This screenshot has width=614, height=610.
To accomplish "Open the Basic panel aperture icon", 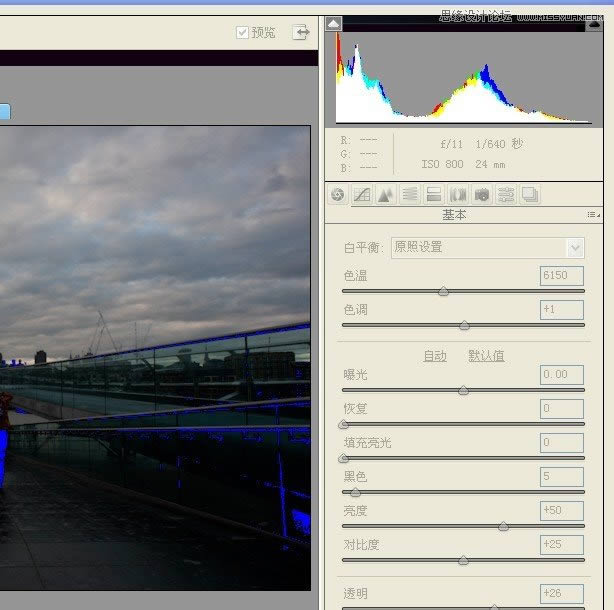I will (x=338, y=195).
